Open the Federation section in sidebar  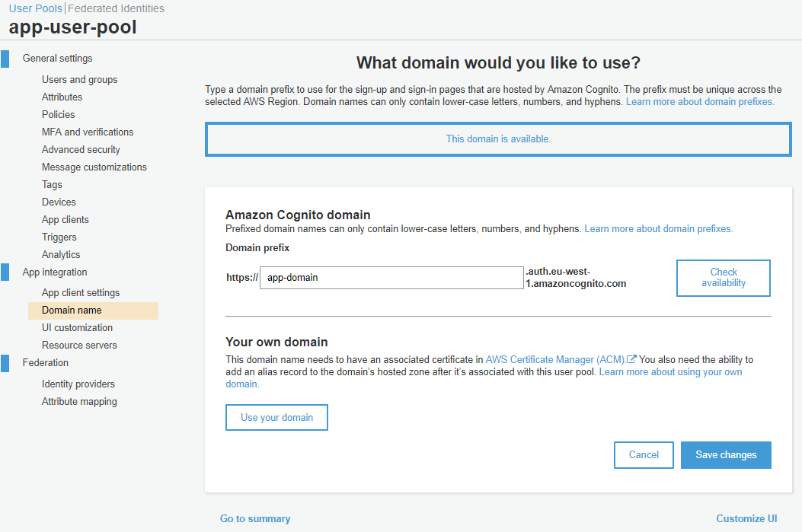(x=46, y=363)
